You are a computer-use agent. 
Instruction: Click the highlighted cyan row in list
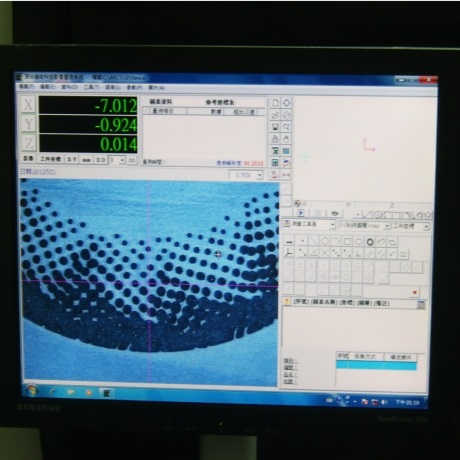pyautogui.click(x=376, y=365)
